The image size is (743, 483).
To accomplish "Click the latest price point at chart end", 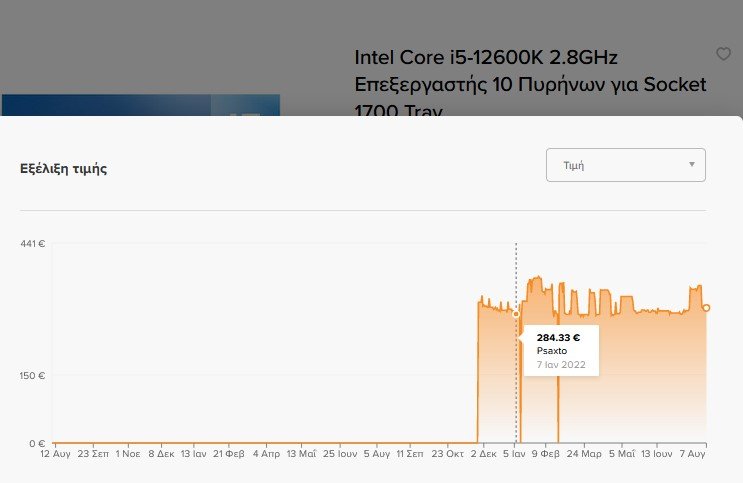I will click(x=706, y=308).
